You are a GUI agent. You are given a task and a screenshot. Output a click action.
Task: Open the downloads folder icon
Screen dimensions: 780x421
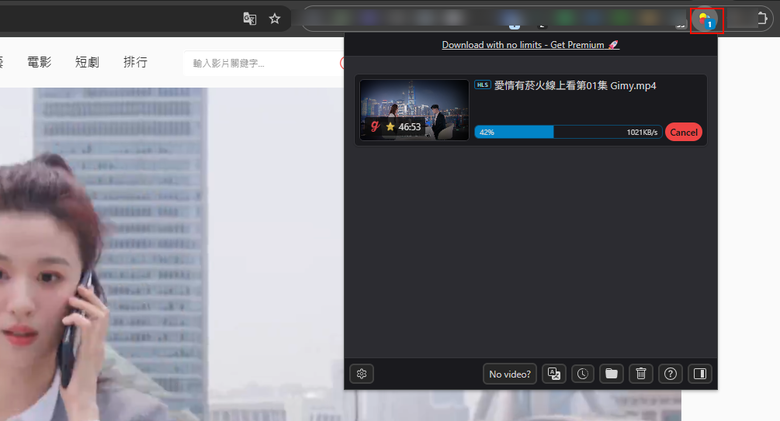pyautogui.click(x=611, y=374)
